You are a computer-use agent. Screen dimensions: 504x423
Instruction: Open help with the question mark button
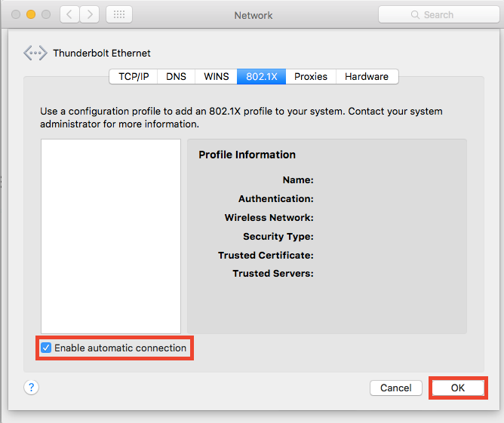point(31,388)
